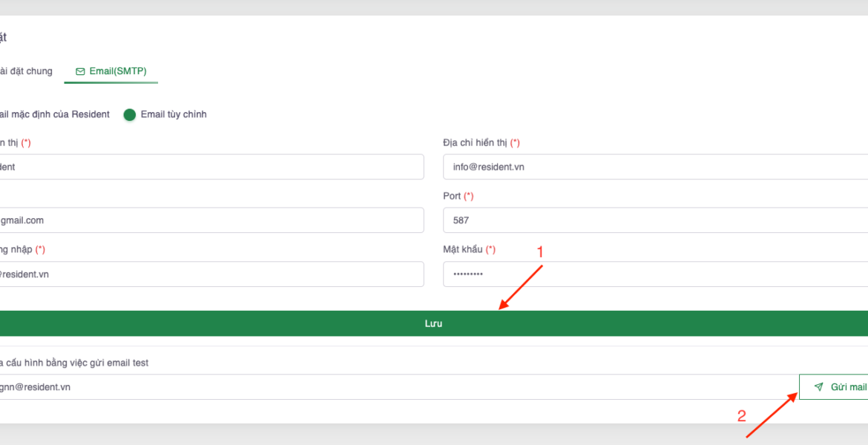Select the Email tùy chỉnh radio button

point(130,115)
